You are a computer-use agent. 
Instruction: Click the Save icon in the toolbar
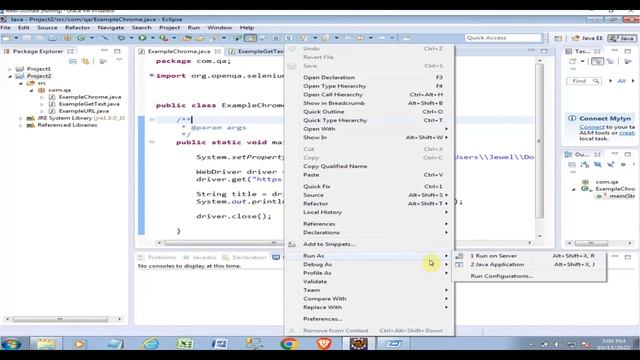click(x=27, y=38)
